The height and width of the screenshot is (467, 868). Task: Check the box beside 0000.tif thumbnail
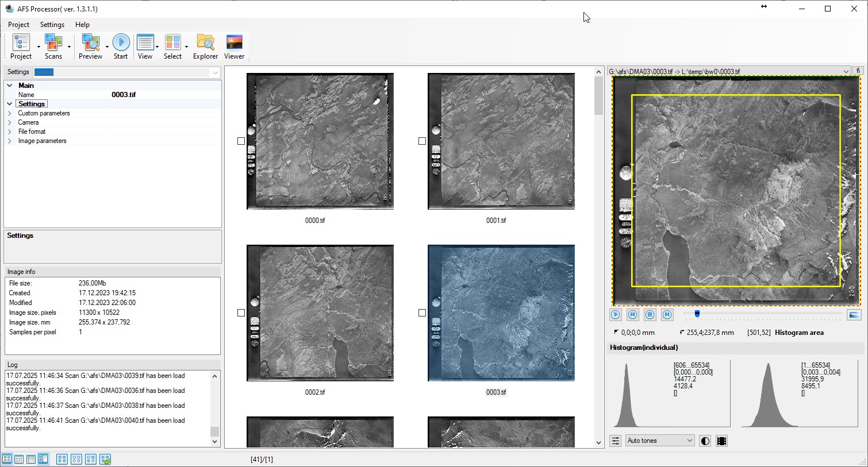pos(241,141)
